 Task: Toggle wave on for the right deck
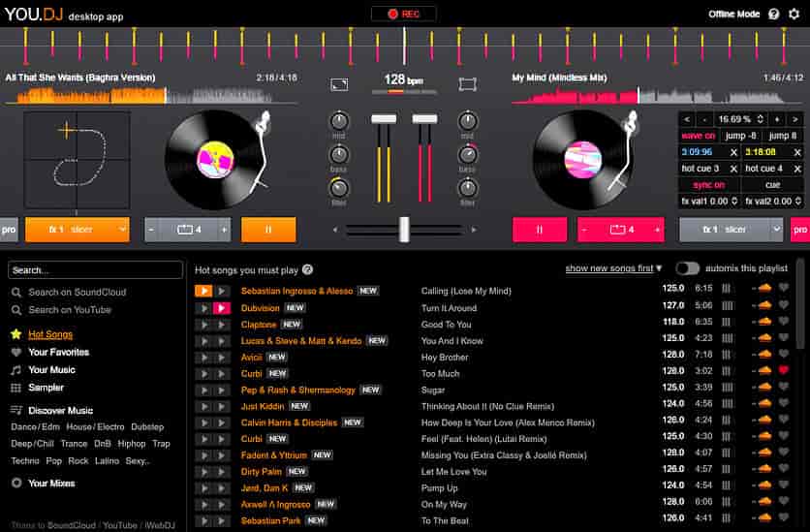point(699,136)
